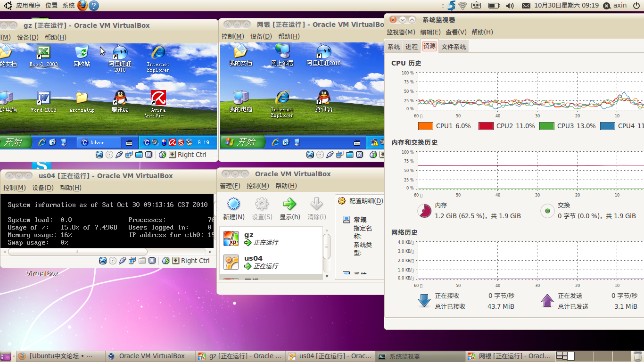Click VM list vertical scrollbar

[x=326, y=247]
